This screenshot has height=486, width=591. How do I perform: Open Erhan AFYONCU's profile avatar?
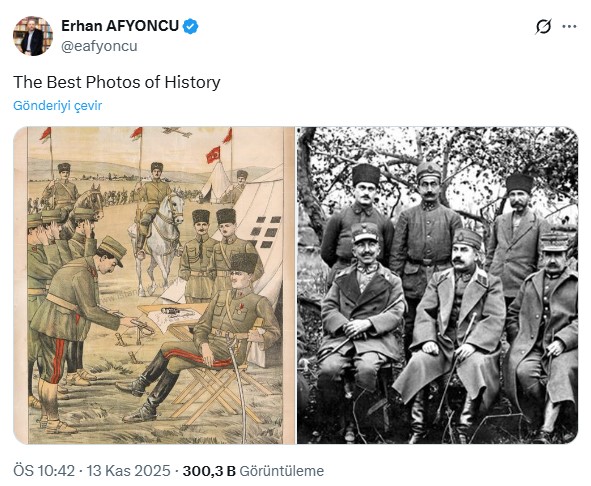coord(33,36)
